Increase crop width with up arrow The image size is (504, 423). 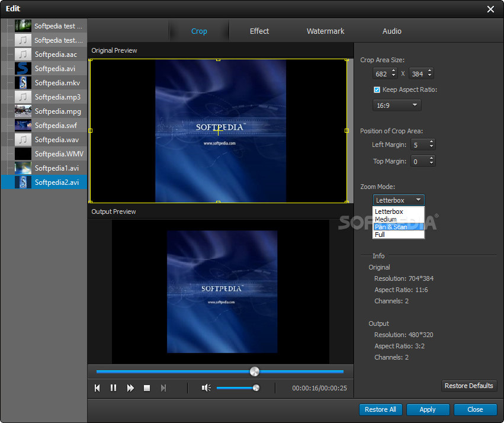(393, 70)
